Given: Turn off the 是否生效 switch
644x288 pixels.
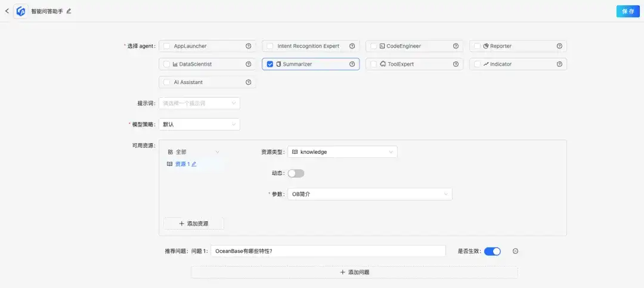Looking at the screenshot, I should 492,252.
